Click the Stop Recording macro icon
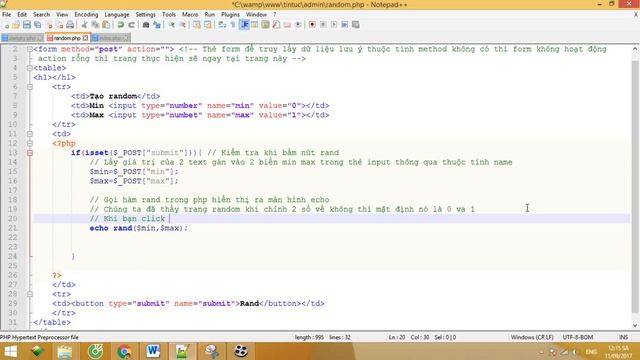 tap(323, 25)
